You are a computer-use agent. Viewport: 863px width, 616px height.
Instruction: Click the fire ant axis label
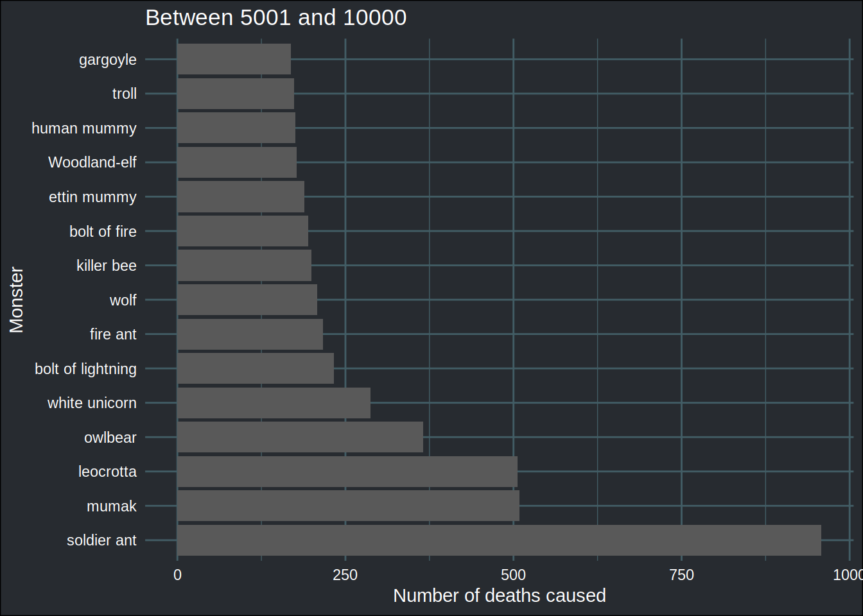tap(113, 334)
